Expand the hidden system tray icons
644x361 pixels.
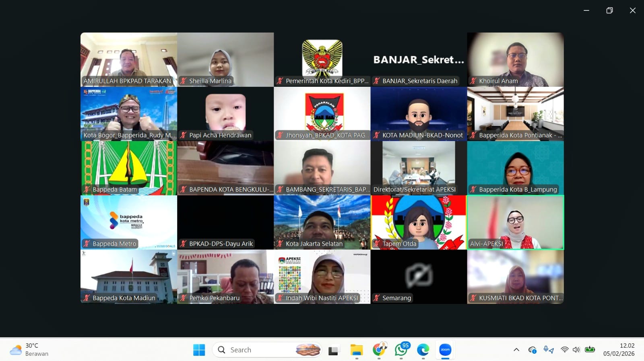point(516,350)
